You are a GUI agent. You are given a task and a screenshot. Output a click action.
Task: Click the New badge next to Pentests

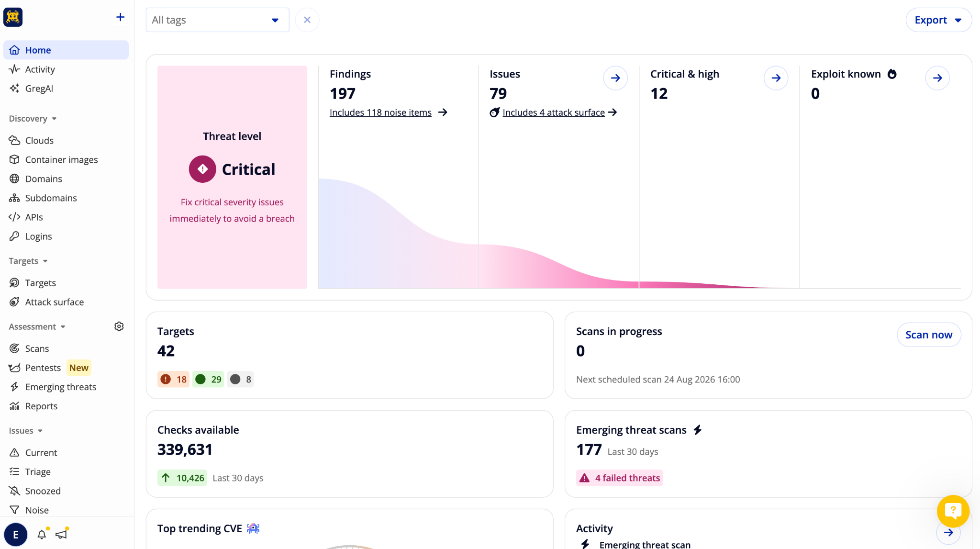tap(79, 368)
